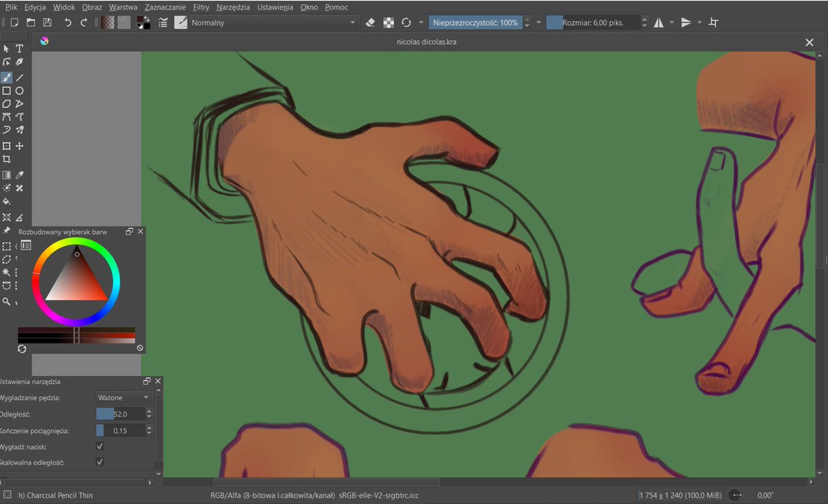Expand horizontal mirror options arrow
This screenshot has height=504, width=828.
coord(672,23)
